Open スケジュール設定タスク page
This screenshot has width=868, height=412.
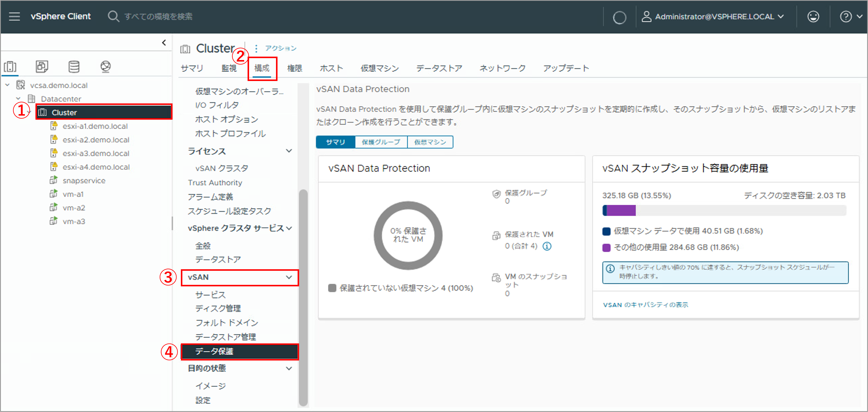[x=229, y=211]
